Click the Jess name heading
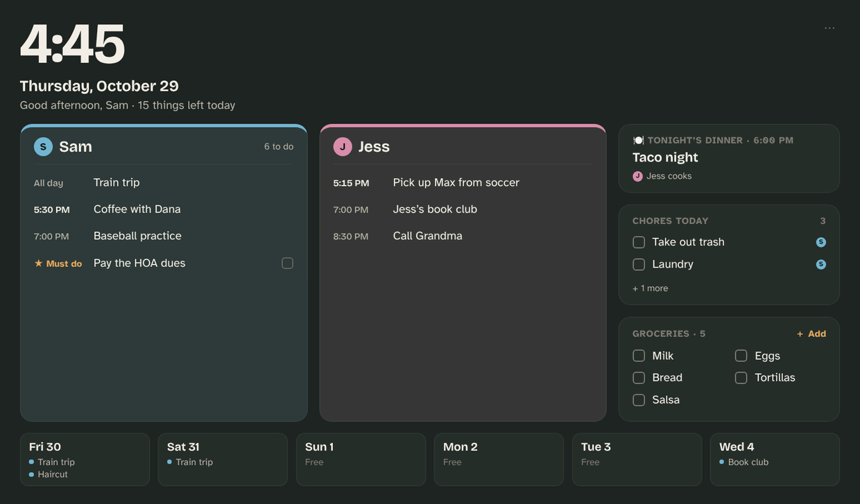This screenshot has width=860, height=504. point(374,146)
